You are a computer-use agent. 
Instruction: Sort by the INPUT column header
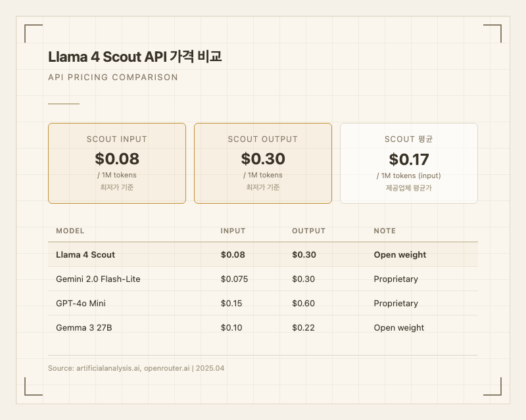[x=233, y=231]
